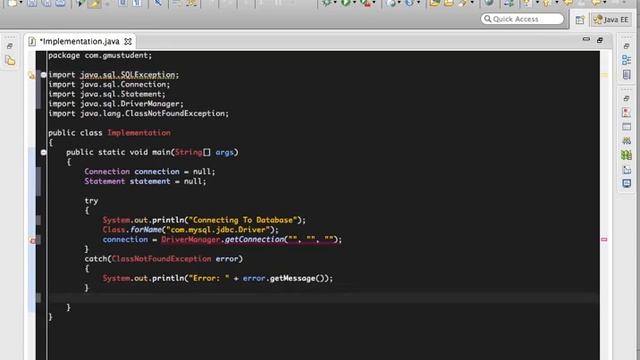Open the New file dropdown arrow
This screenshot has height=360, width=640.
pos(21,3)
